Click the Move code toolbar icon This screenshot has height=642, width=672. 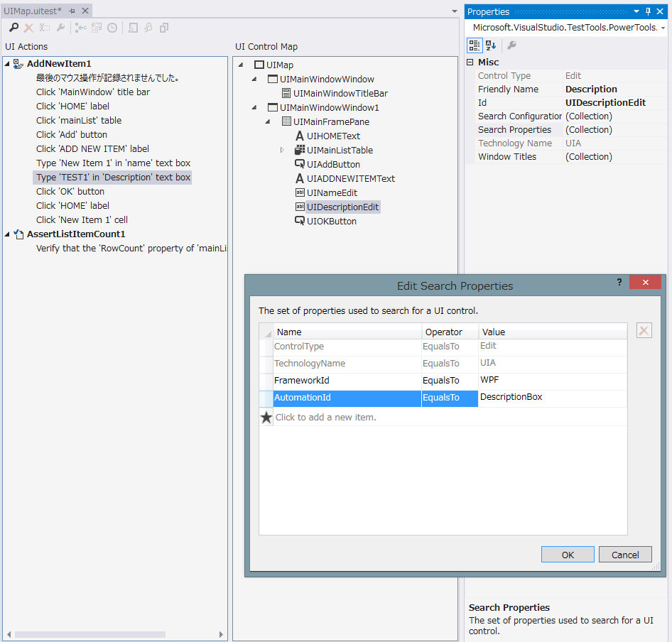pos(97,28)
